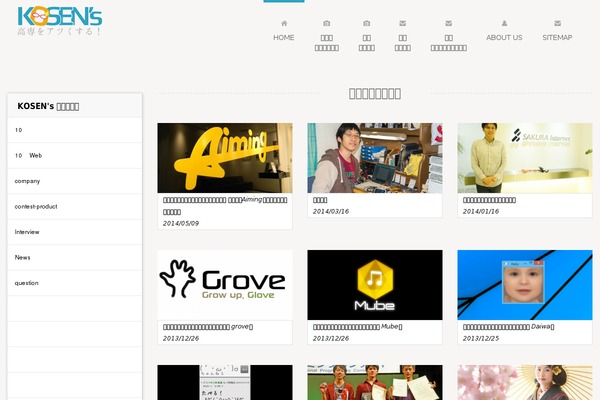Open the SAKURA Internet photo thumbnail
Image resolution: width=600 pixels, height=400 pixels.
(525, 158)
